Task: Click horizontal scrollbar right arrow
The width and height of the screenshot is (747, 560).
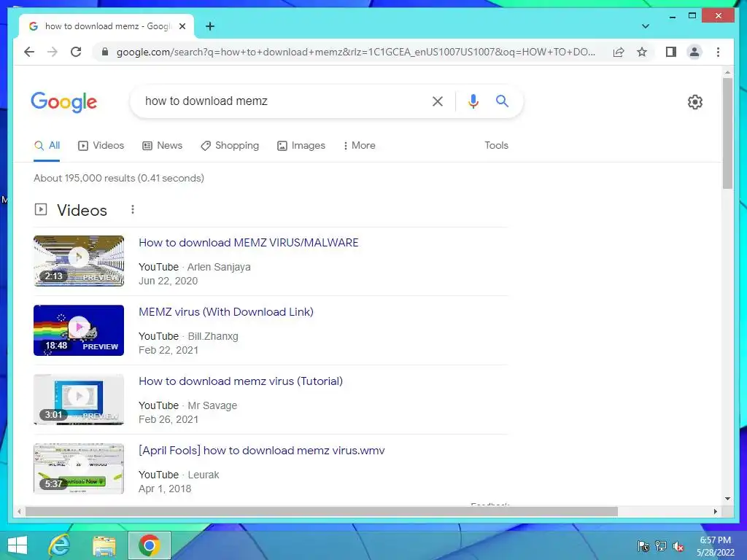Action: pos(715,511)
